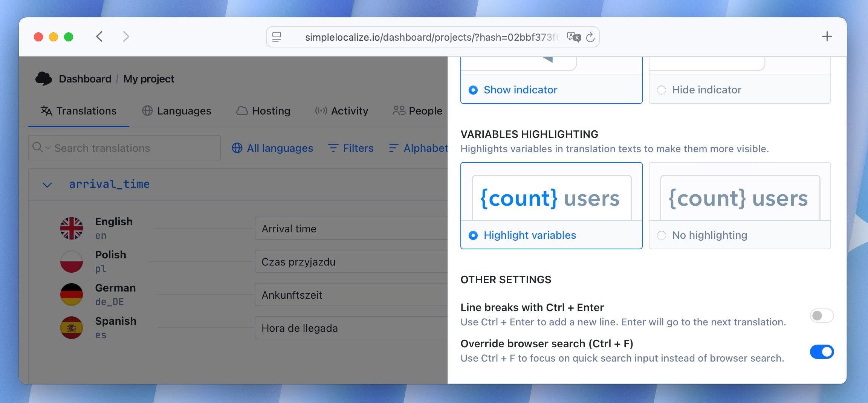This screenshot has width=868, height=403.
Task: Disable Override browser search toggle
Action: [x=822, y=351]
